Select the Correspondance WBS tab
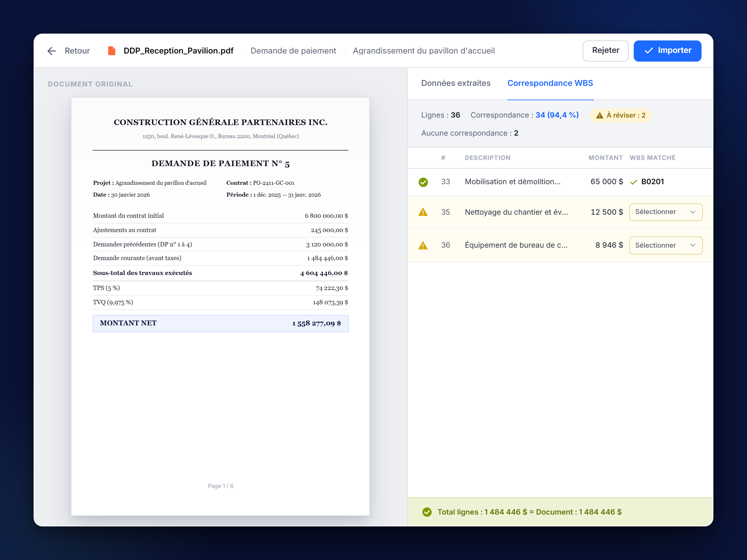 [x=550, y=83]
